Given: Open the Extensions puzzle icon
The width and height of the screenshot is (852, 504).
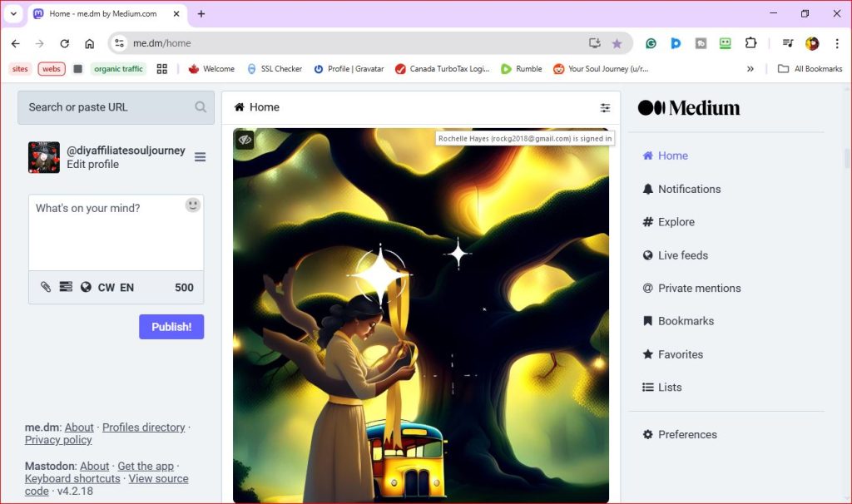Looking at the screenshot, I should [x=750, y=43].
